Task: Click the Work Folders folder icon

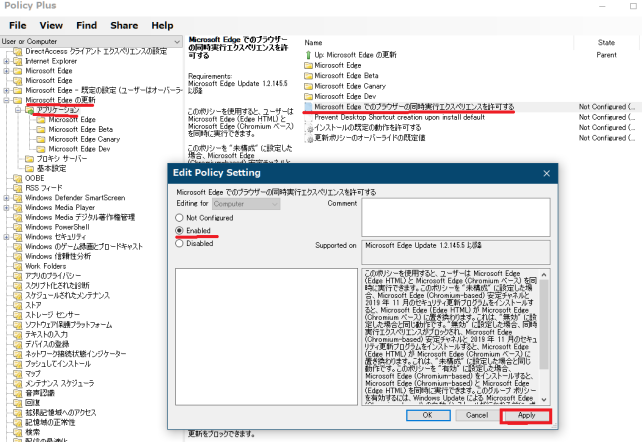Action: [18, 266]
